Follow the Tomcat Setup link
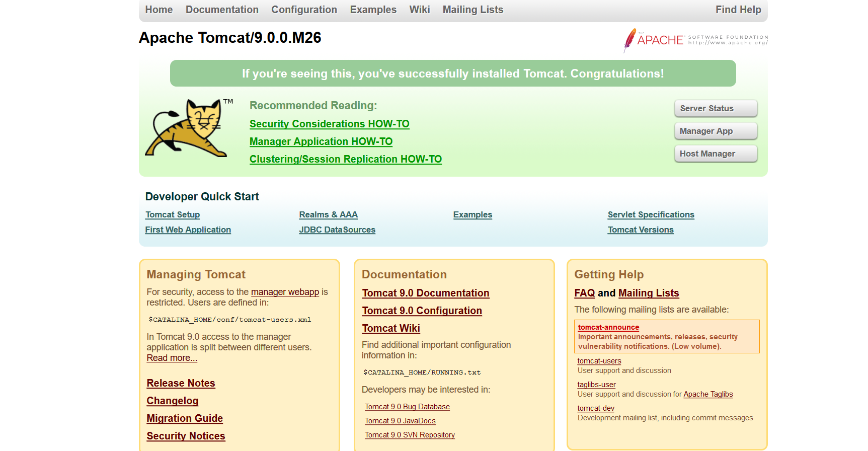868x451 pixels. click(173, 214)
